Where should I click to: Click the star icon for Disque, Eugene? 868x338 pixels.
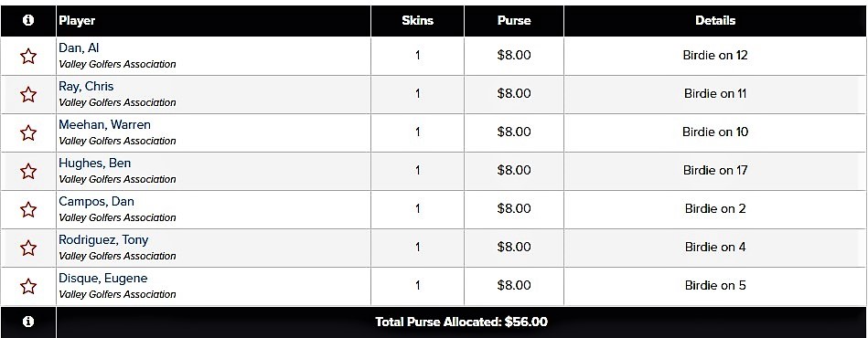(28, 286)
